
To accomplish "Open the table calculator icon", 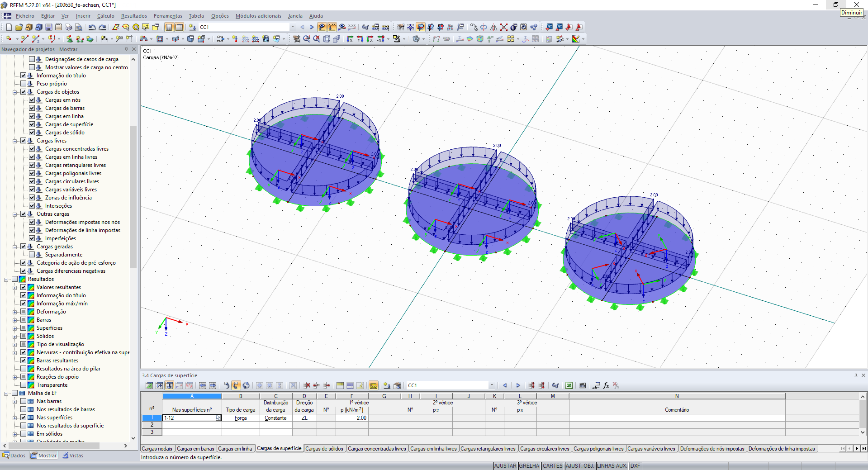I will [583, 385].
